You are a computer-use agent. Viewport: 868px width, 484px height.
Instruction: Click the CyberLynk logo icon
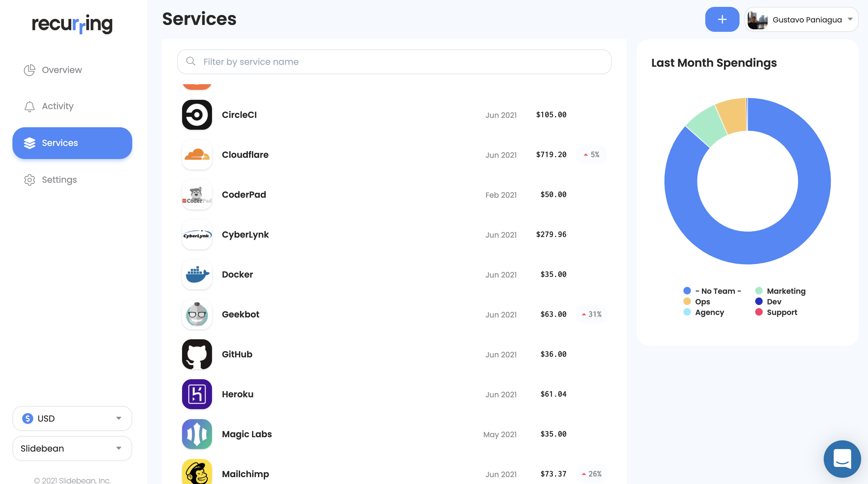click(x=197, y=235)
